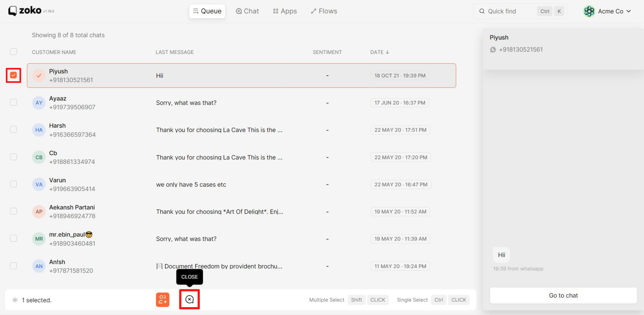The width and height of the screenshot is (644, 315).
Task: Open Ayaaz 'Sorry, what was that?' message
Action: pos(186,103)
